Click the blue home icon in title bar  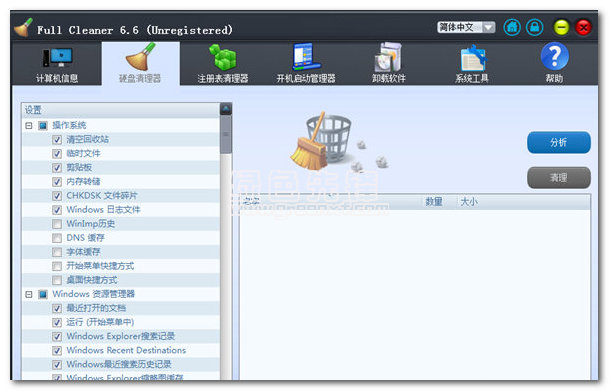coord(512,28)
